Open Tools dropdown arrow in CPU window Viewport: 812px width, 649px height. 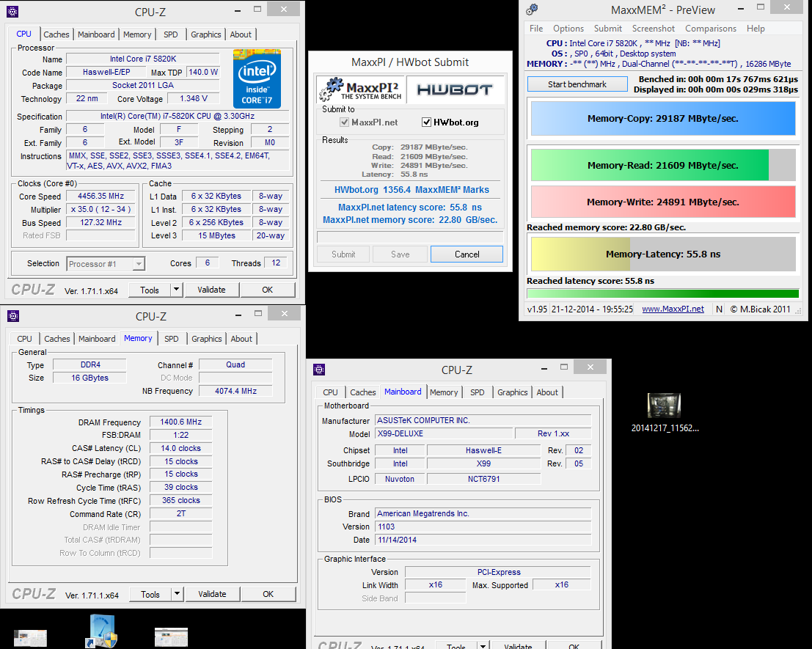pyautogui.click(x=177, y=290)
